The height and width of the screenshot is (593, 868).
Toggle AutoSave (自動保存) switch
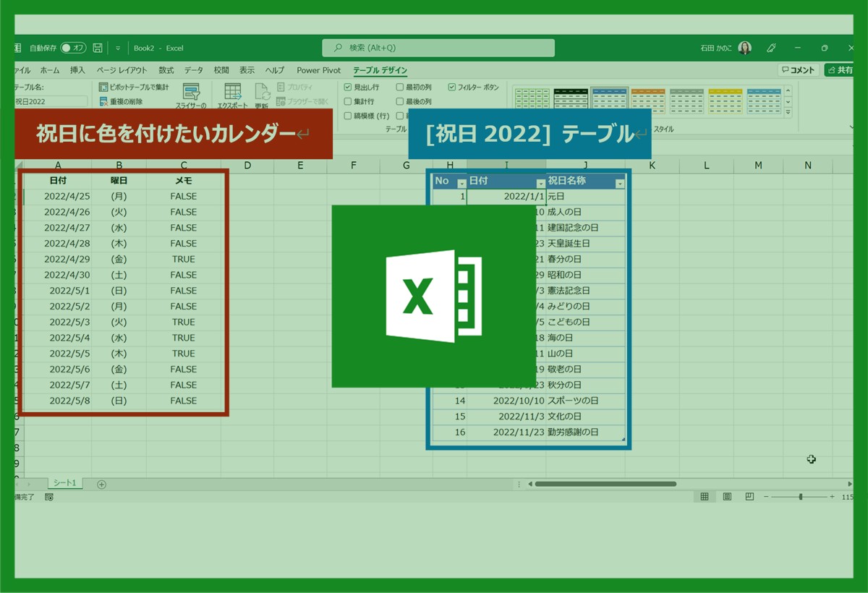click(72, 48)
